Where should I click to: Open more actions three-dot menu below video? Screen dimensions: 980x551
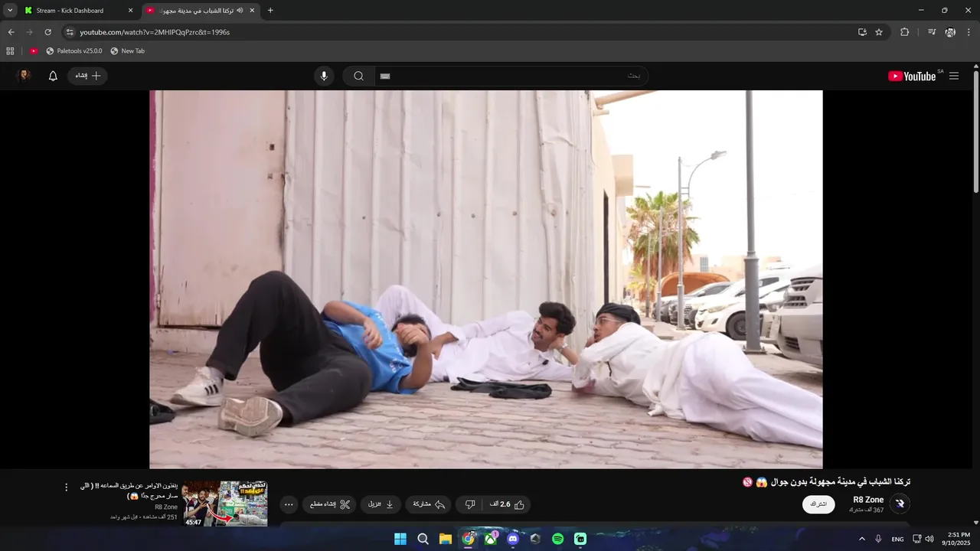point(289,504)
